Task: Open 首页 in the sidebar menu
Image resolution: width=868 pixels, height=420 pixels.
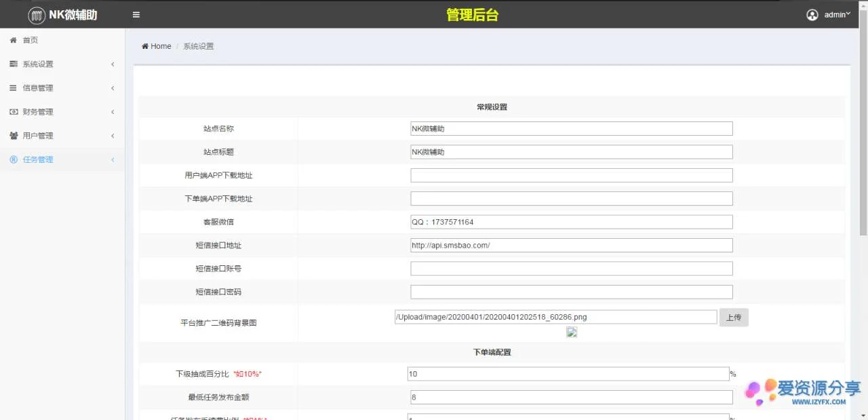Action: click(31, 40)
